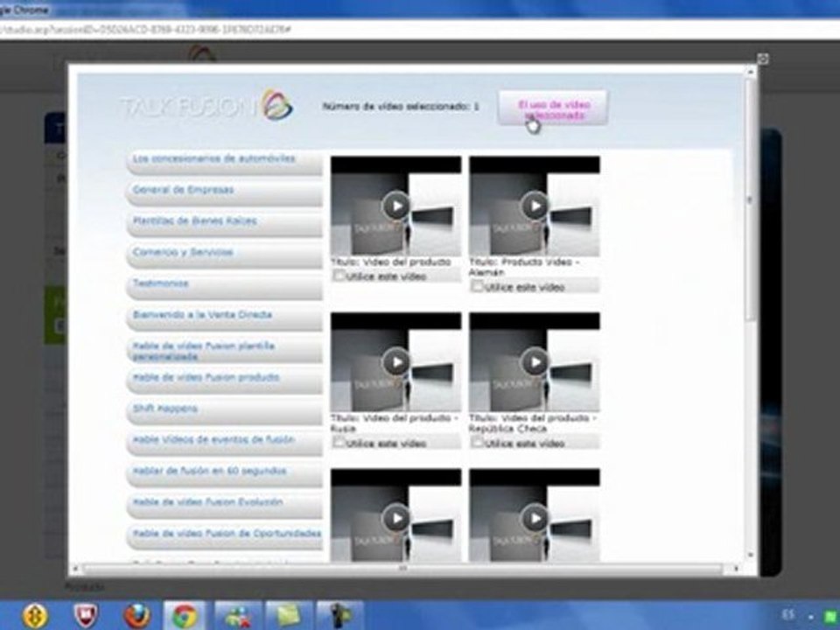The image size is (840, 630).
Task: Click the 'República Checa' video title caption
Action: click(533, 423)
